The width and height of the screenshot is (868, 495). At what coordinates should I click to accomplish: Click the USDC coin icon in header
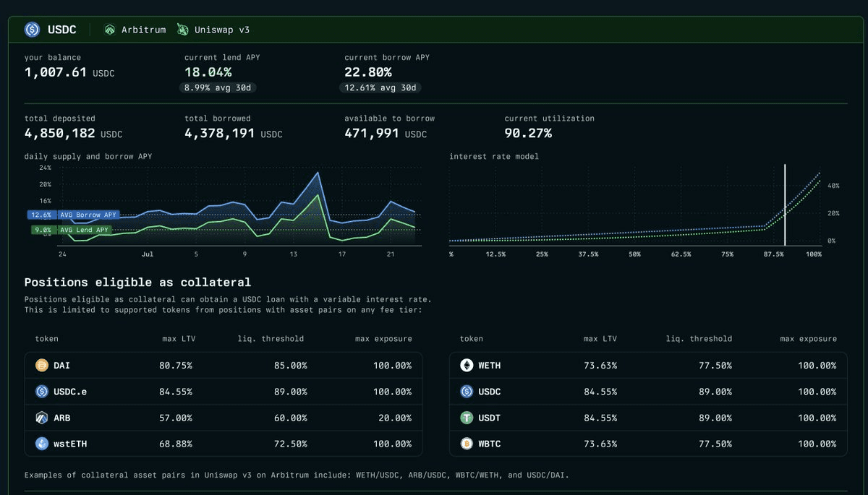tap(32, 30)
